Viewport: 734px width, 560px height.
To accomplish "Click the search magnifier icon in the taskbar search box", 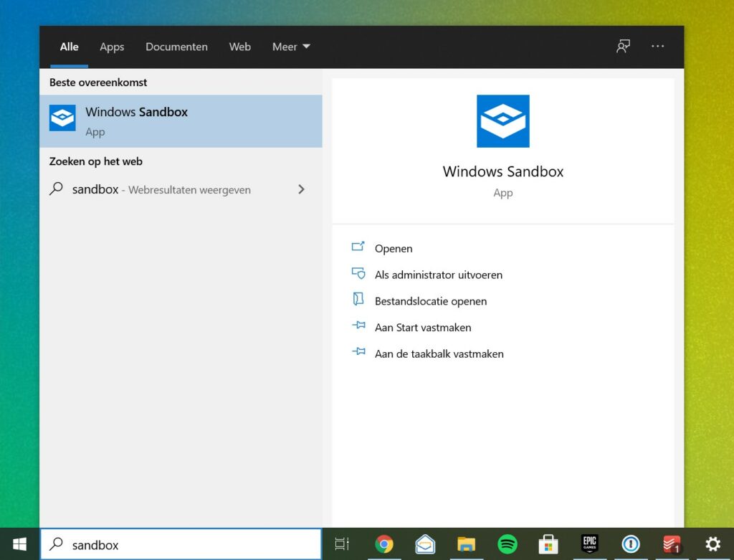I will (56, 544).
